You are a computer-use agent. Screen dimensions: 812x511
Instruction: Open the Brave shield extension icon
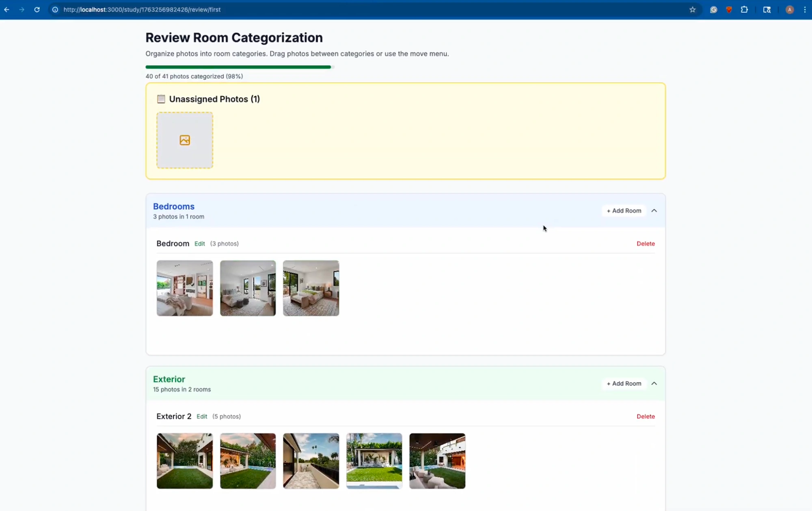729,10
